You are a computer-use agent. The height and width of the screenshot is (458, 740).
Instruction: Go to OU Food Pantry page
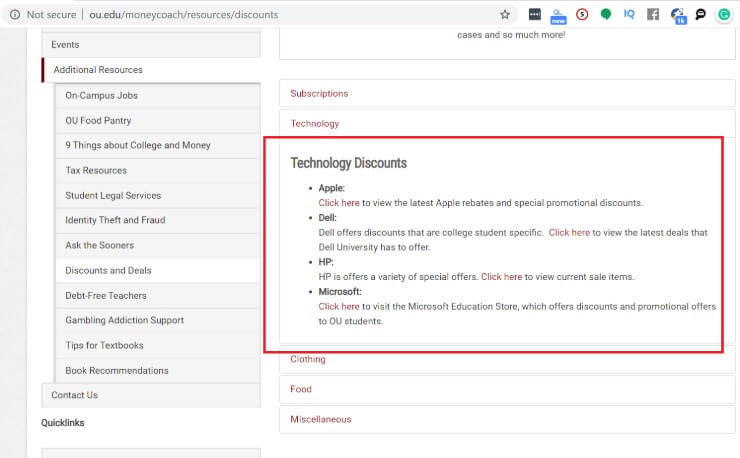(x=158, y=121)
